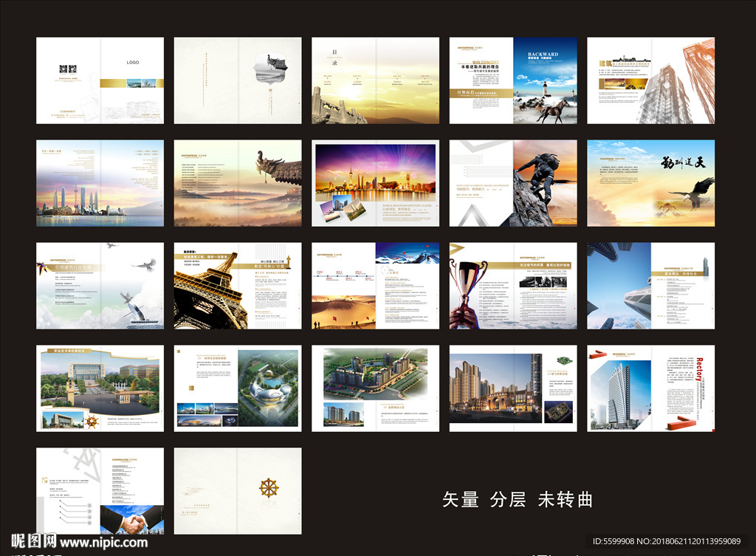The image size is (756, 556).
Task: Select the desert dunes timeline spread
Action: [x=375, y=286]
